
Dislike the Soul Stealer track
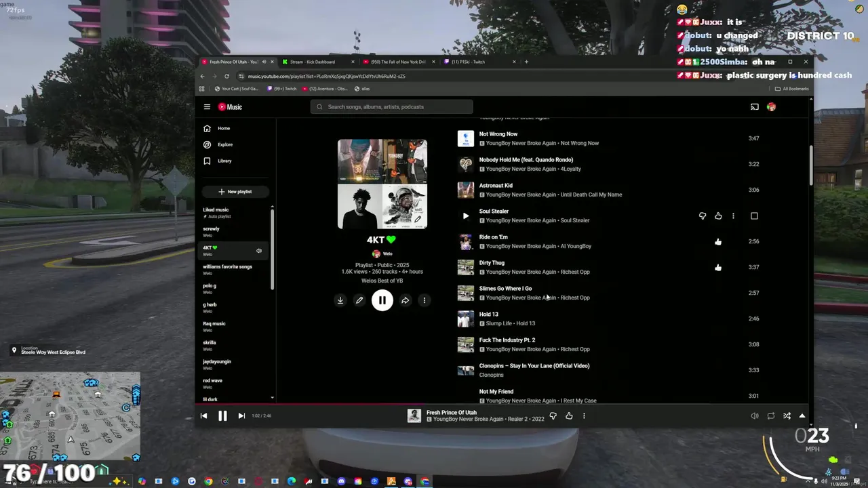[x=703, y=216]
